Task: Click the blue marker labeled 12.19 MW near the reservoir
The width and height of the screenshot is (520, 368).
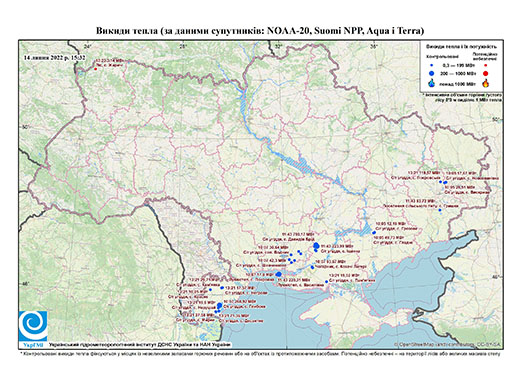Action: tap(374, 232)
